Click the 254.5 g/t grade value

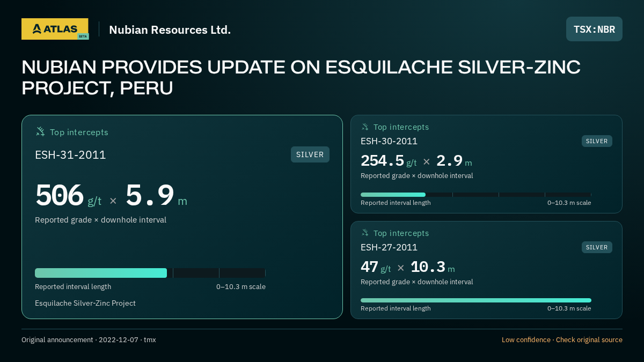pos(389,161)
